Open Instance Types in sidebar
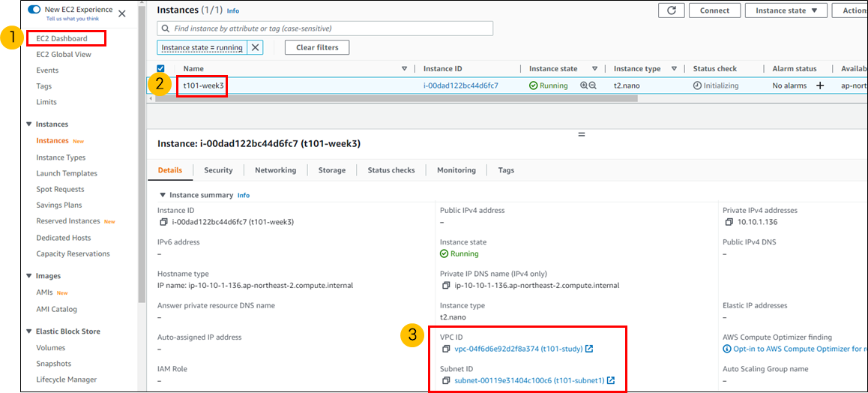This screenshot has width=868, height=393. 61,157
